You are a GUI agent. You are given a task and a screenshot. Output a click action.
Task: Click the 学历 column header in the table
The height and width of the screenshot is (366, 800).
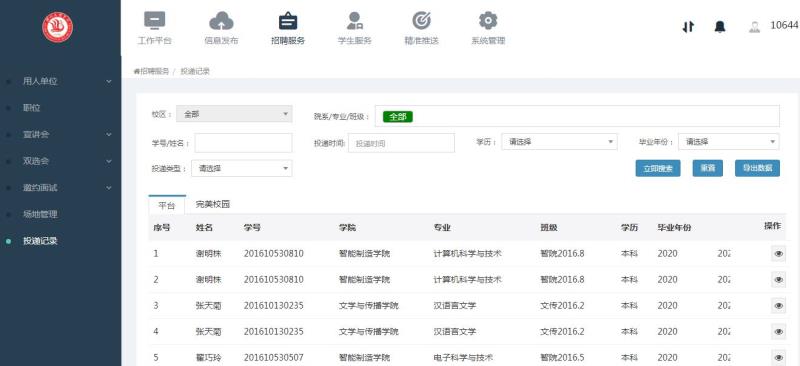tap(629, 228)
